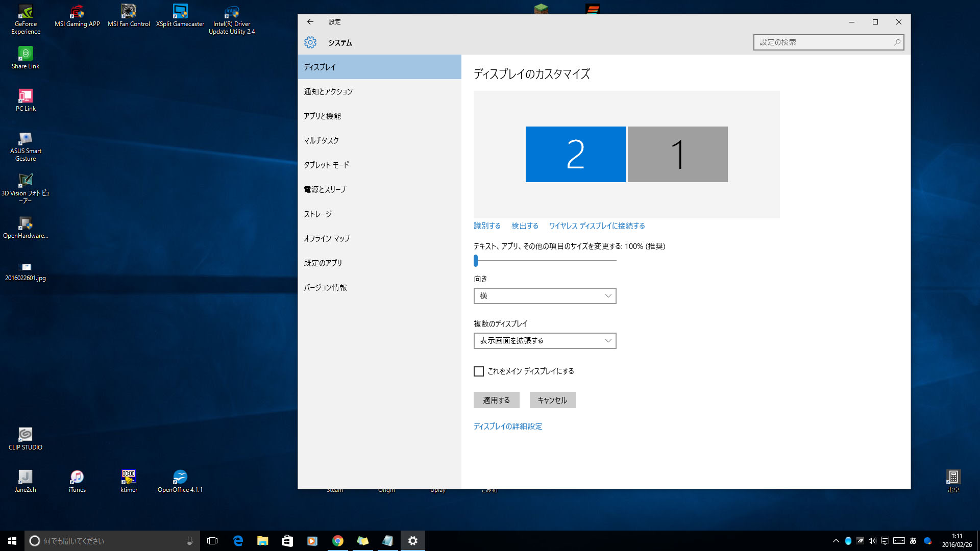Viewport: 980px width, 551px height.
Task: Expand the 向き orientation dropdown
Action: click(x=545, y=296)
